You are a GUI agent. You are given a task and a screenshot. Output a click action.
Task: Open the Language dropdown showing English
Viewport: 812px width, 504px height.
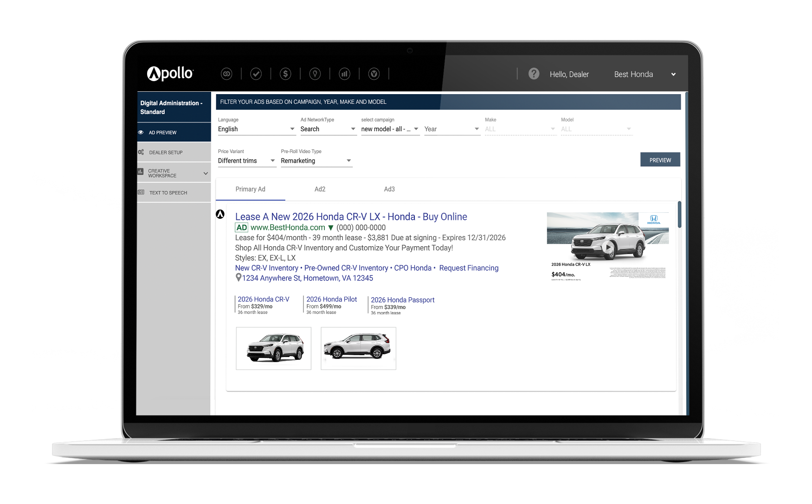point(256,129)
